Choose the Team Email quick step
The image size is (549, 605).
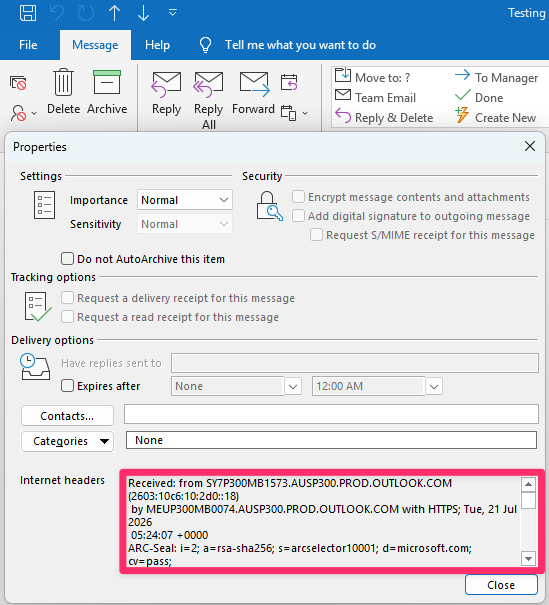(x=375, y=97)
